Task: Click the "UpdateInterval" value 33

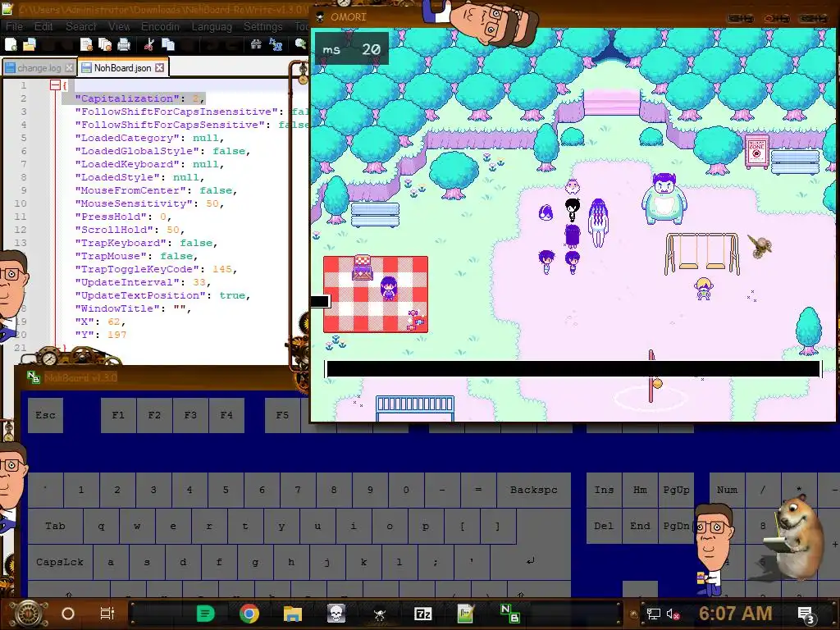Action: (x=199, y=282)
